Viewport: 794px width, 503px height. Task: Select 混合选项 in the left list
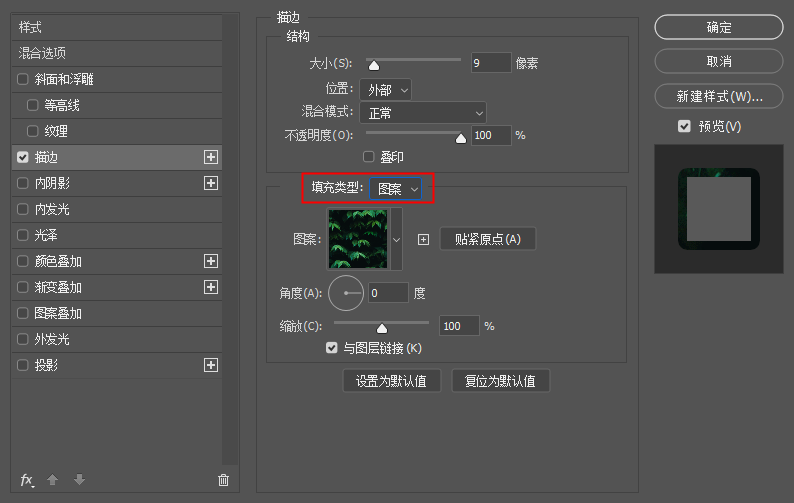(x=117, y=53)
